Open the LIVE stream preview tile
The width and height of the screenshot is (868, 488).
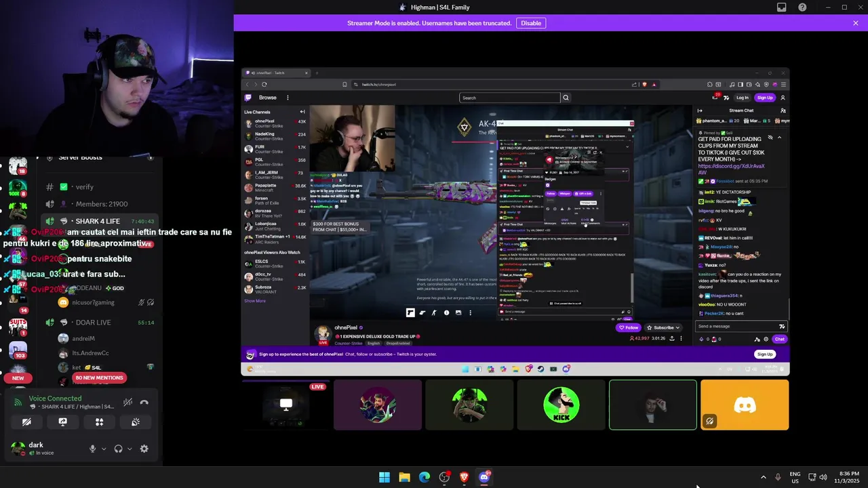285,405
